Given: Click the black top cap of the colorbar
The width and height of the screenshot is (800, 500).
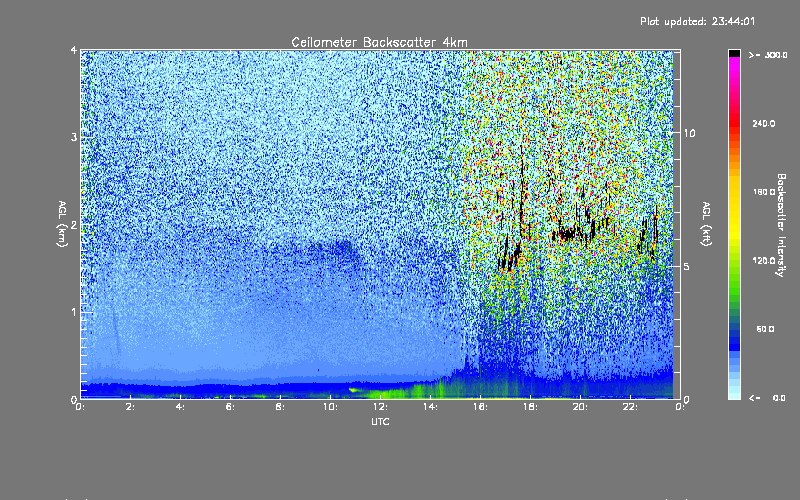Looking at the screenshot, I should tap(734, 53).
